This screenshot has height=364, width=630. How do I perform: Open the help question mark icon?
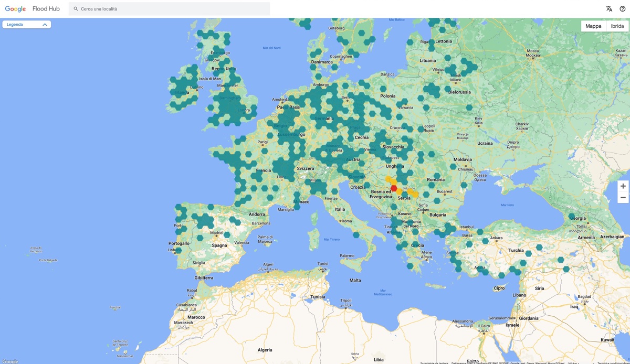click(623, 9)
